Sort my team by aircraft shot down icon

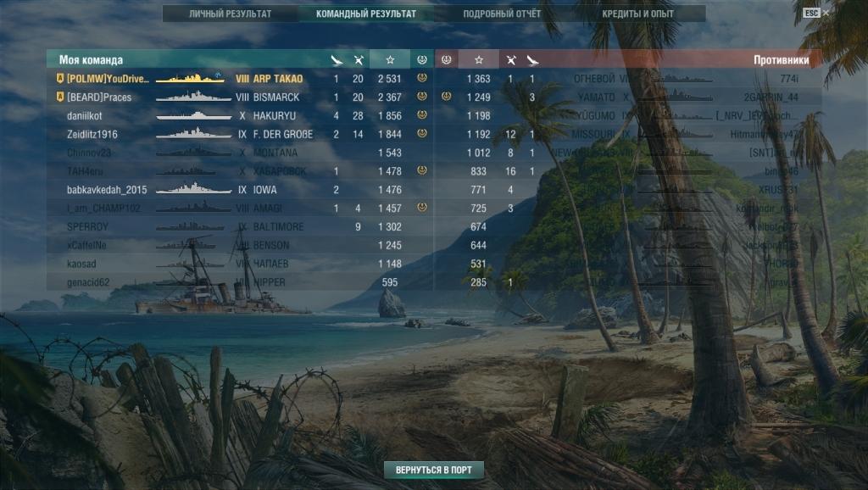point(359,60)
